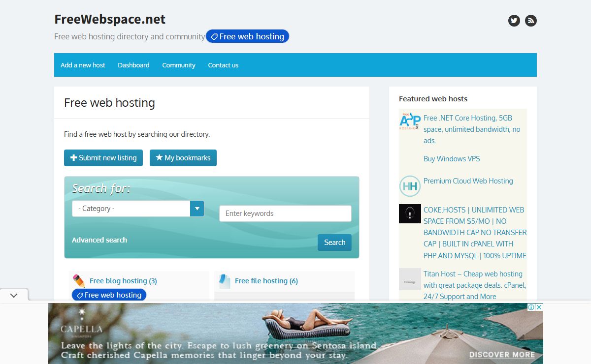Focus the Enter keywords field

[285, 213]
